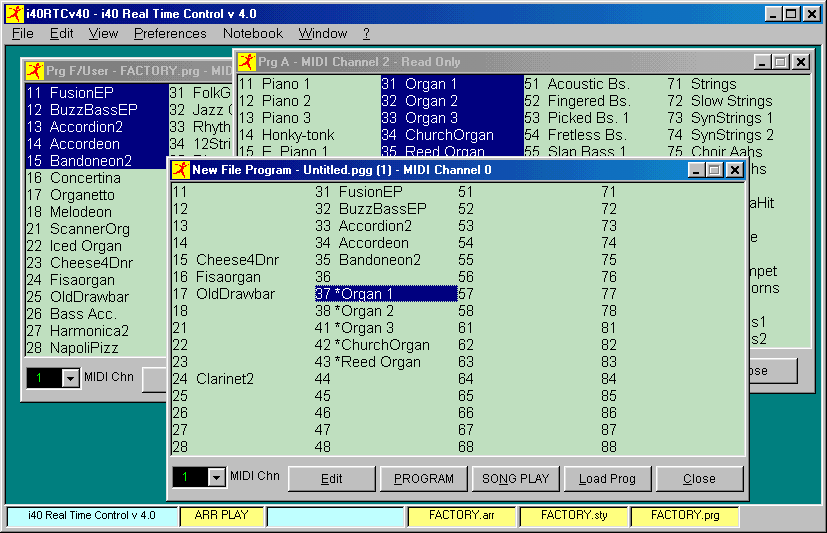The width and height of the screenshot is (827, 533).
Task: Expand the MIDI Chn combo in Prg F/User window
Action: [x=70, y=378]
